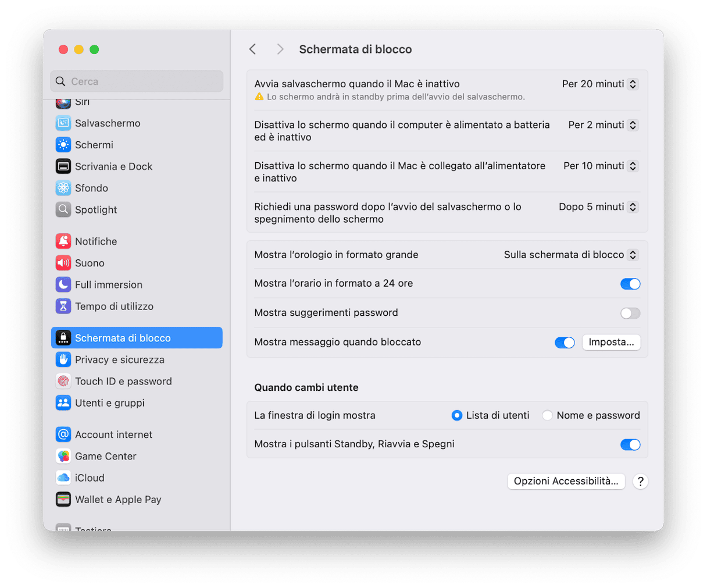The width and height of the screenshot is (707, 588).
Task: Select Lista di utenti radio button
Action: tap(457, 415)
